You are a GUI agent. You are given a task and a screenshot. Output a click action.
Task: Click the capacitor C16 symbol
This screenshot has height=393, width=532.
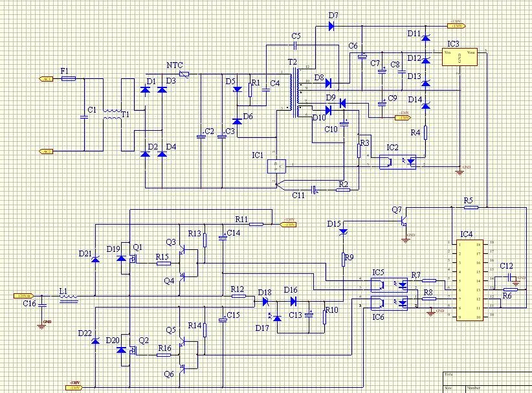click(43, 303)
